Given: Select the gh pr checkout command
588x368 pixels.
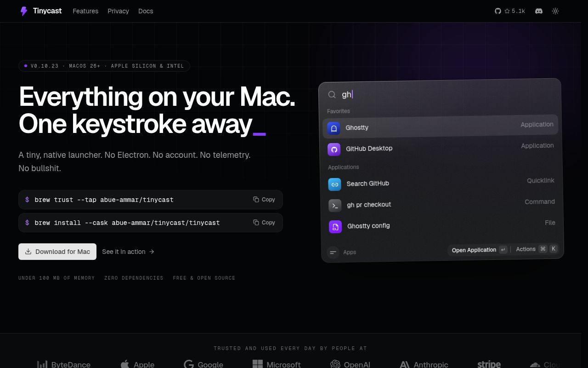Looking at the screenshot, I should pyautogui.click(x=441, y=203).
